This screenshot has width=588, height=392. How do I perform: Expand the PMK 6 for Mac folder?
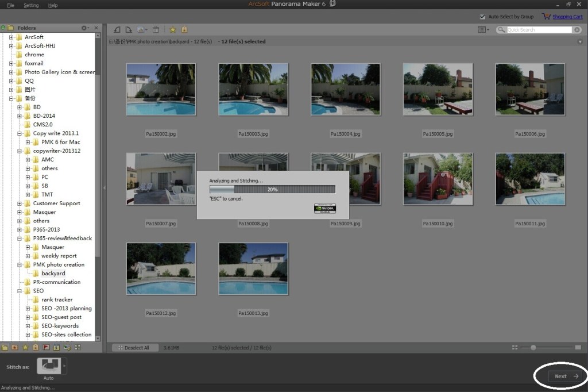coord(26,142)
